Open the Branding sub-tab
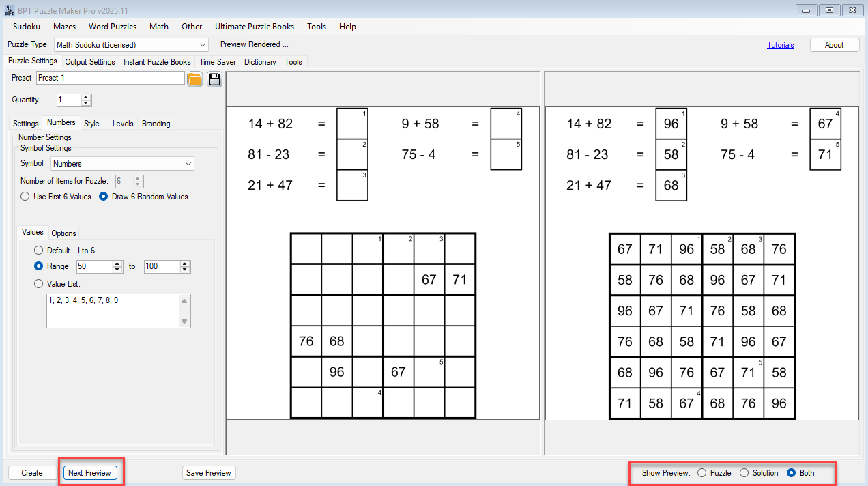This screenshot has width=868, height=486. 156,124
